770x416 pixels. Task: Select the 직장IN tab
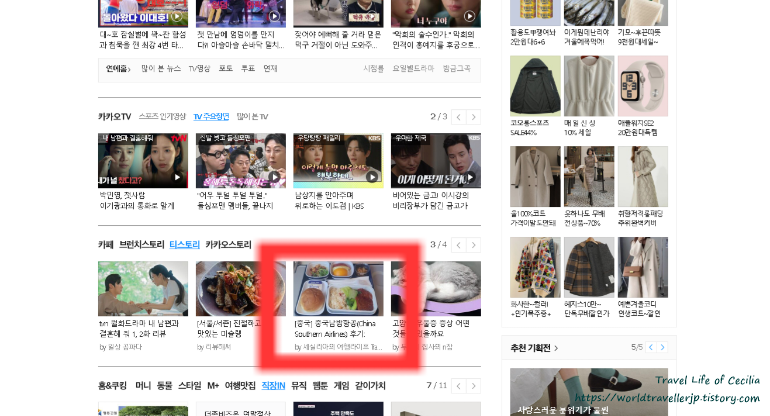[x=273, y=386]
